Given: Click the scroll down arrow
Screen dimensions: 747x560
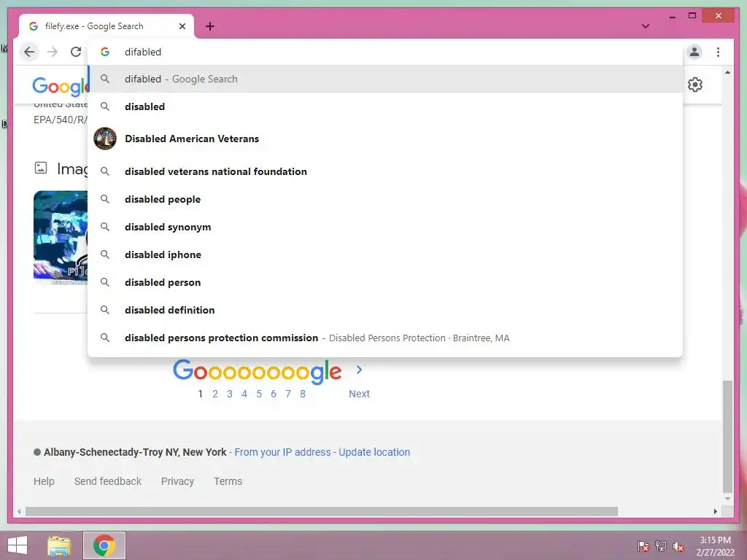Looking at the screenshot, I should [x=727, y=499].
